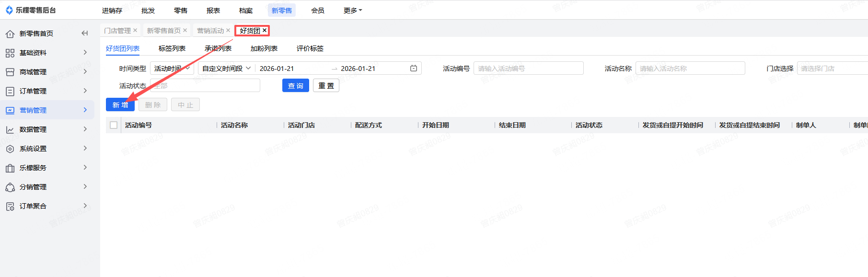This screenshot has width=868, height=277.
Task: Open the 会员 top menu
Action: 318,10
